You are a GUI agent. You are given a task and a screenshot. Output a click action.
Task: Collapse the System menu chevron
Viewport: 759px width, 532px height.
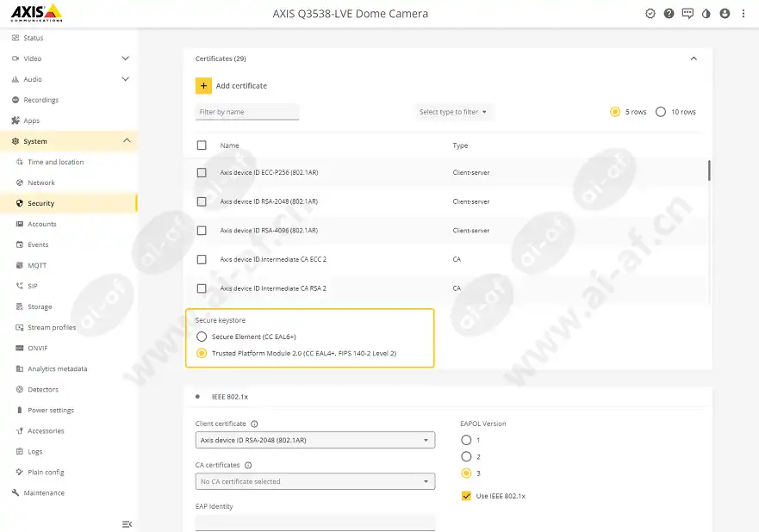point(127,140)
